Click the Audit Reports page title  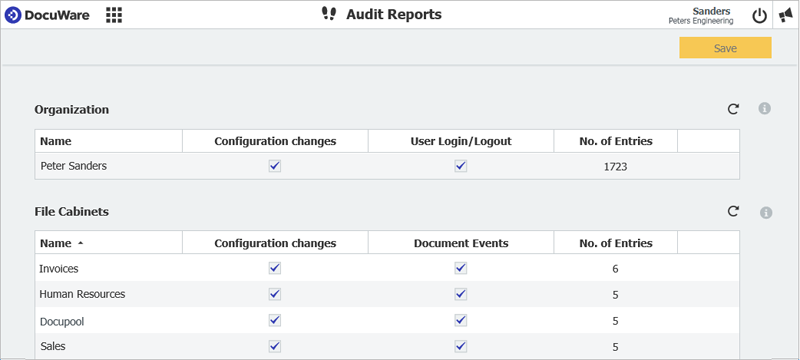(x=394, y=14)
